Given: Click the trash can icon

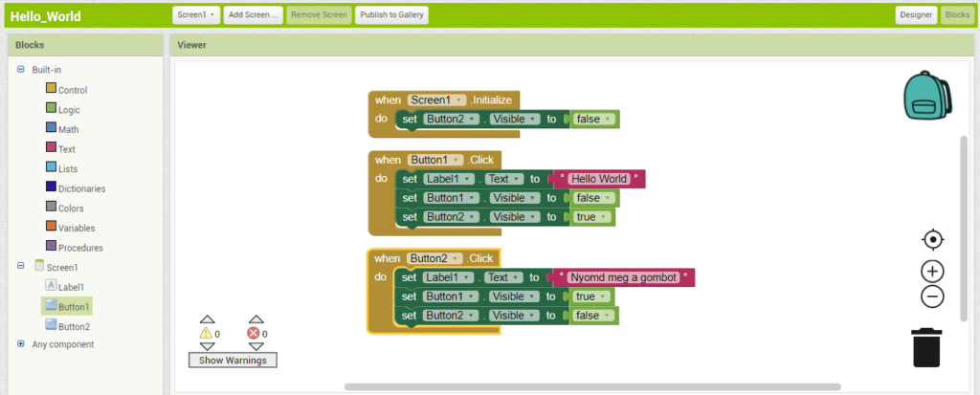Looking at the screenshot, I should [927, 347].
